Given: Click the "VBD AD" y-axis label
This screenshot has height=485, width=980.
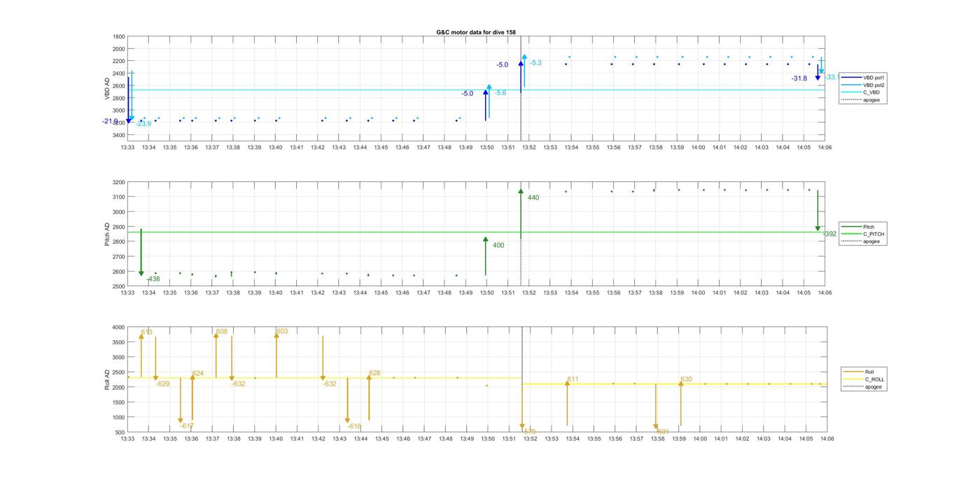Looking at the screenshot, I should pyautogui.click(x=108, y=89).
